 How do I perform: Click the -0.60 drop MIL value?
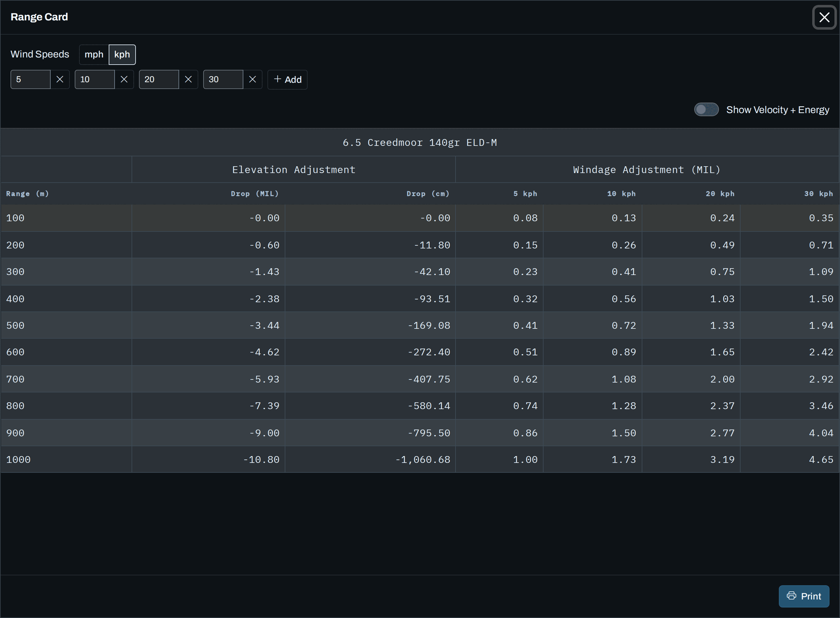pos(264,245)
